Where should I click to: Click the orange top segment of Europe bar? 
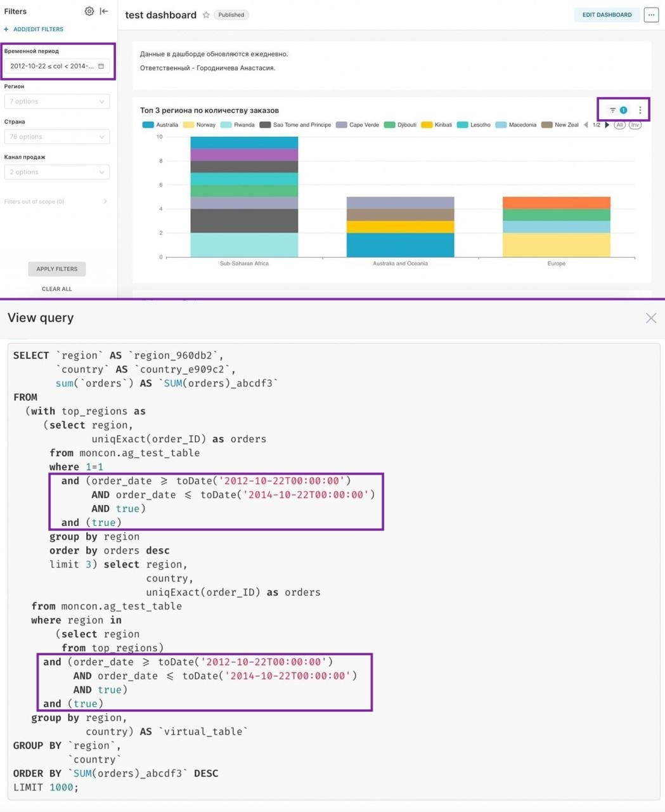557,203
